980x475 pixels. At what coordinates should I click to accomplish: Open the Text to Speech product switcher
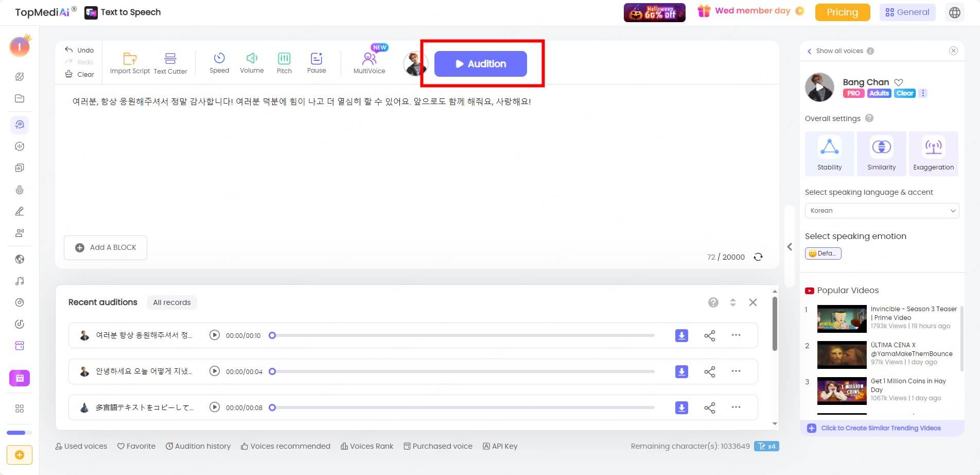122,12
